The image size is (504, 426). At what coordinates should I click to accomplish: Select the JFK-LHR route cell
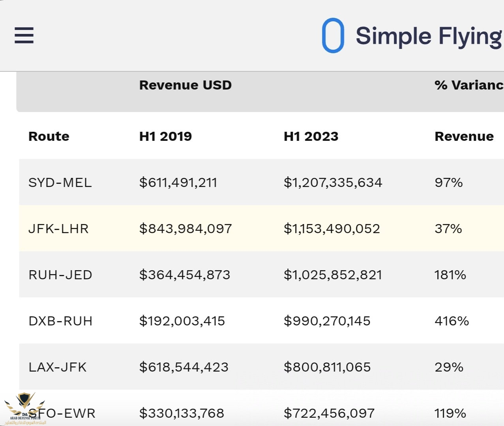click(x=58, y=229)
